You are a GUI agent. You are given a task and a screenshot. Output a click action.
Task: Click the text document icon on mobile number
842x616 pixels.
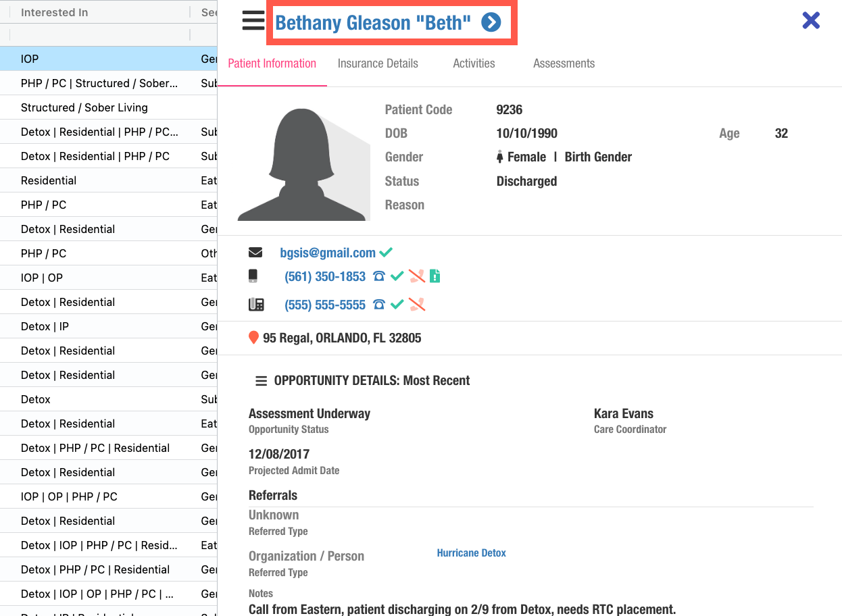(x=435, y=276)
